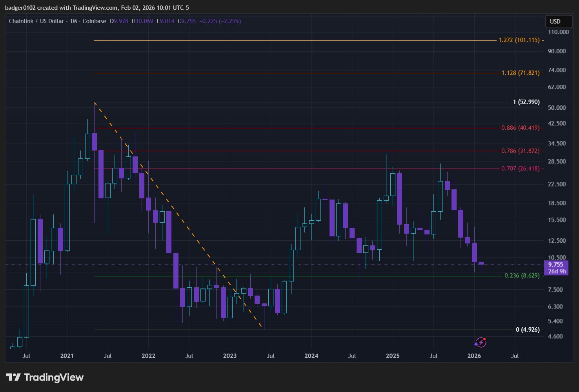Viewport: 579px width, 392px height.
Task: Click the 0 (4.926) base level label
Action: point(528,330)
